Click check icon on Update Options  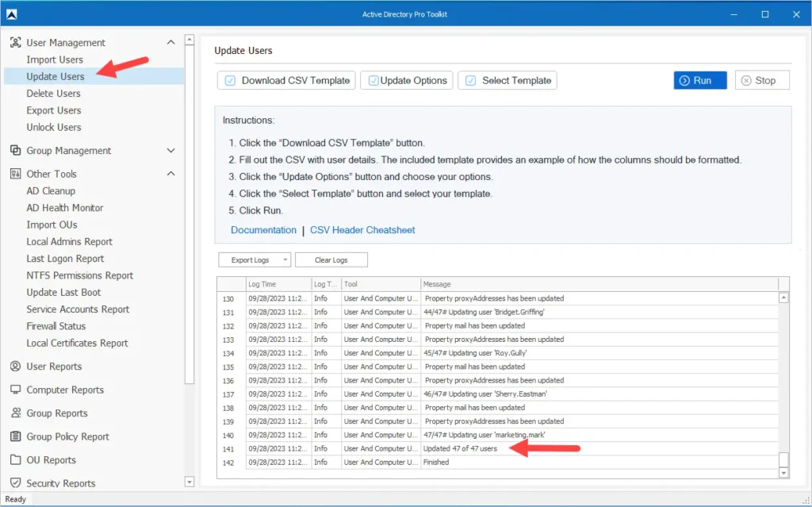pos(373,80)
